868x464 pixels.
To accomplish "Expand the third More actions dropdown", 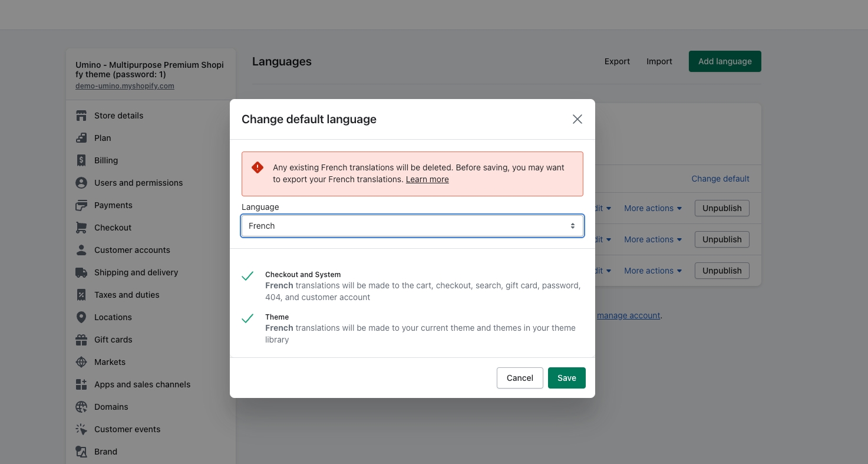I will coord(653,271).
